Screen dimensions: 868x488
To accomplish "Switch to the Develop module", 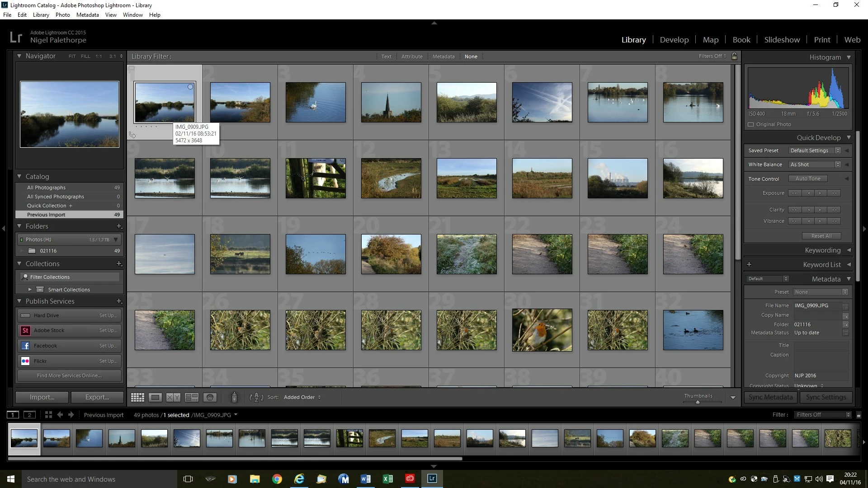I will pyautogui.click(x=674, y=40).
